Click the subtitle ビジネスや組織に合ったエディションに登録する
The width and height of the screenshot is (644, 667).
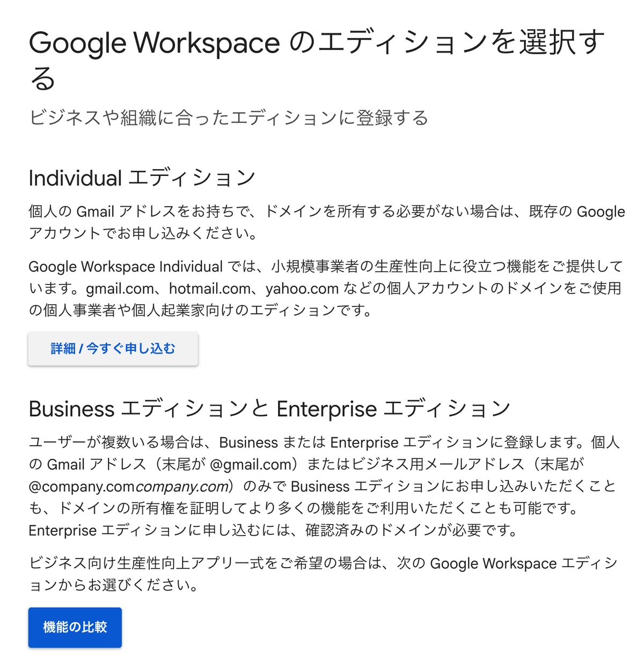click(x=229, y=118)
